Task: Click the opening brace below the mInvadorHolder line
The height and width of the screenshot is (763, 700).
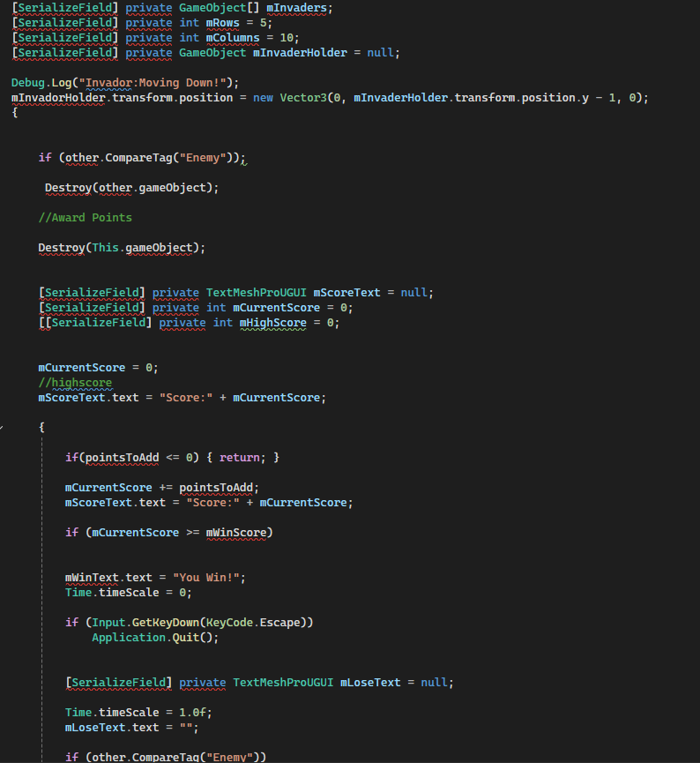Action: 15,113
